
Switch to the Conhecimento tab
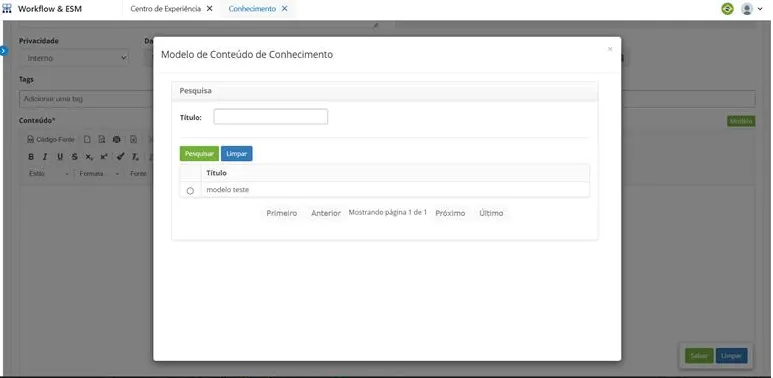(252, 9)
